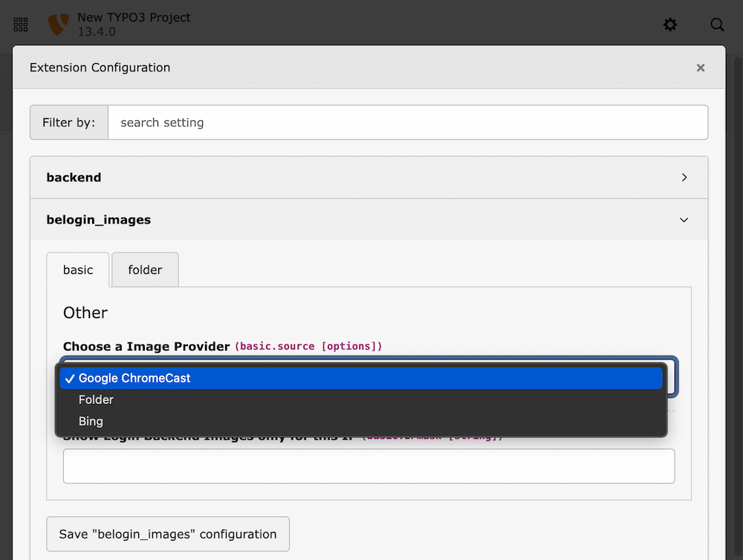Open the search magnifier icon
Image resolution: width=743 pixels, height=560 pixels.
[x=717, y=25]
